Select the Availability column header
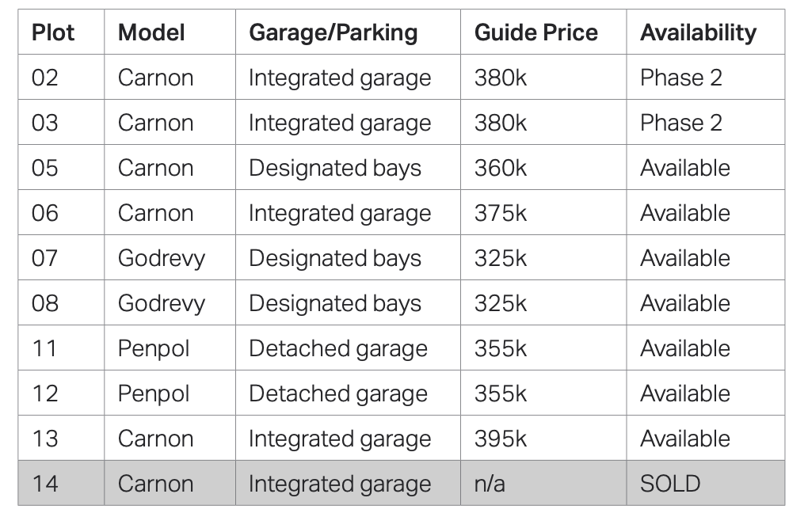This screenshot has height=532, width=808. (698, 32)
